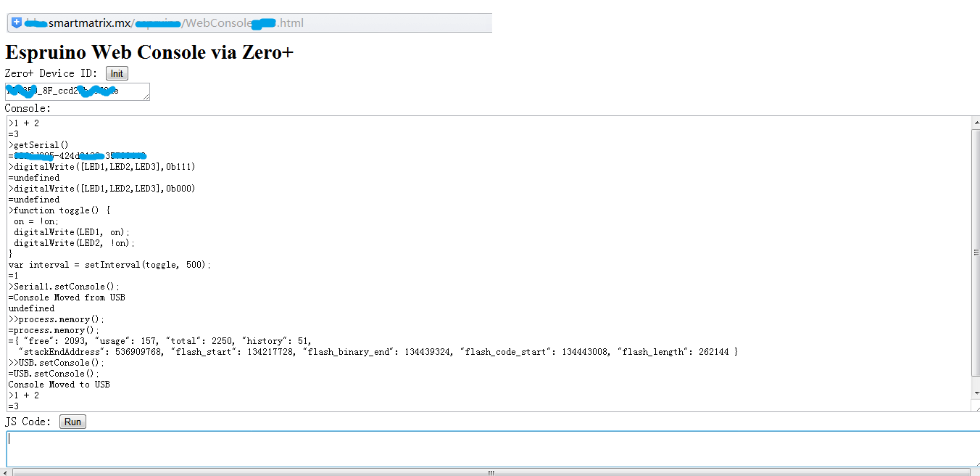Image resolution: width=980 pixels, height=476 pixels.
Task: Click the "=process.memory();" console line
Action: pos(54,330)
